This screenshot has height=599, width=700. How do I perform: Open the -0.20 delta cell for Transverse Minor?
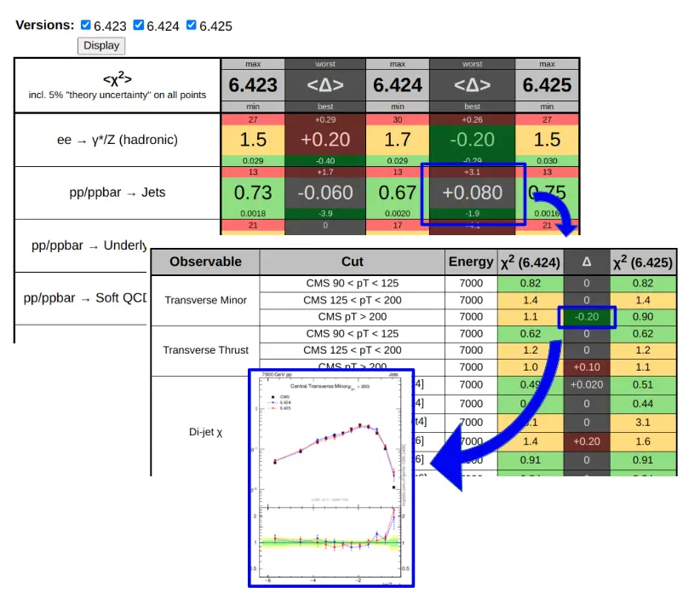point(586,317)
